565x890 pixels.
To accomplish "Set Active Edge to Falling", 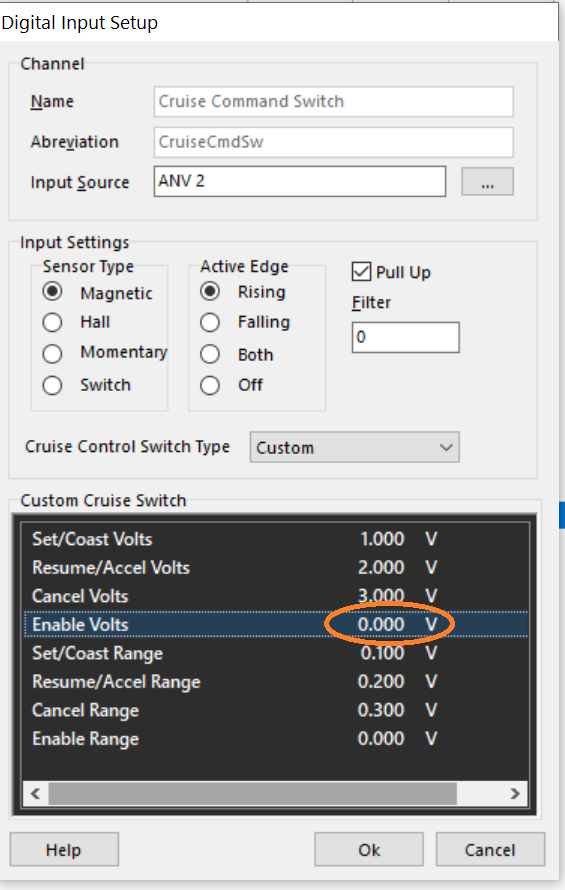I will (210, 322).
